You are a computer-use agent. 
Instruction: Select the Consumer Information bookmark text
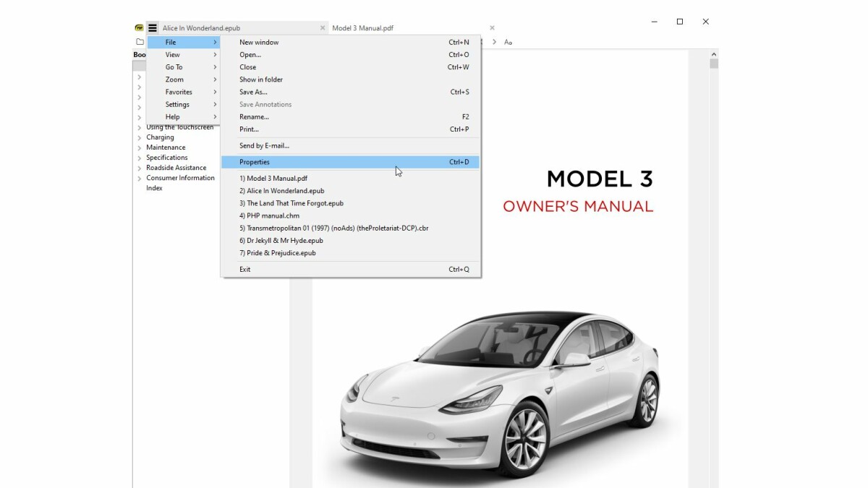coord(180,178)
